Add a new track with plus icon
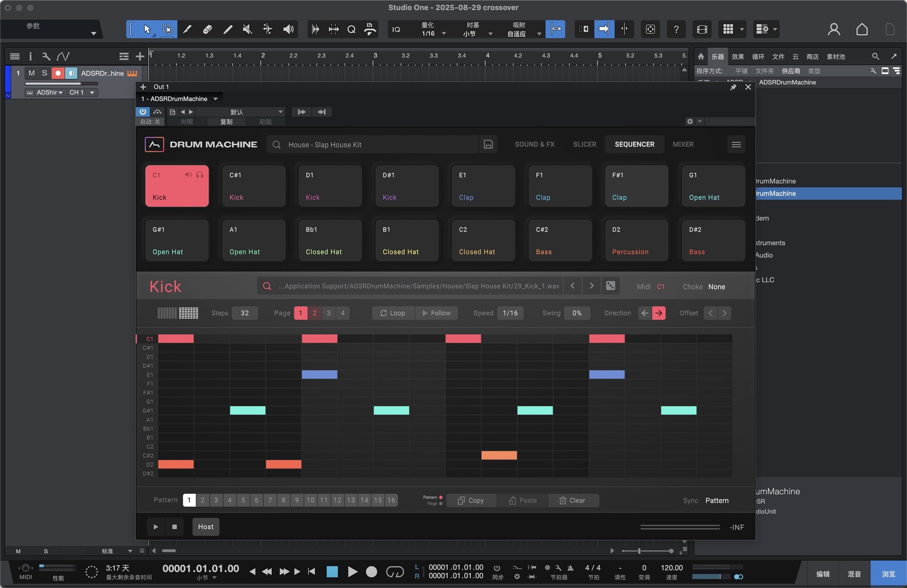 click(140, 57)
